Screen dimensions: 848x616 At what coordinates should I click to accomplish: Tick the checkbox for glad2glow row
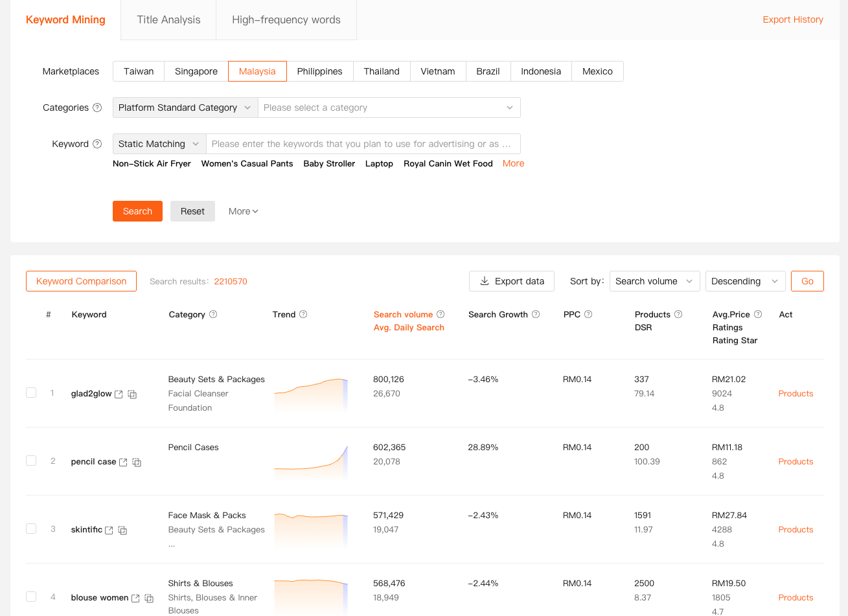[31, 393]
